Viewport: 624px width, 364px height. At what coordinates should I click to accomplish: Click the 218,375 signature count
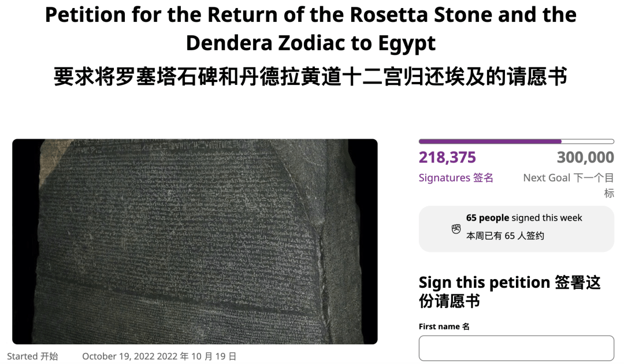coord(447,157)
